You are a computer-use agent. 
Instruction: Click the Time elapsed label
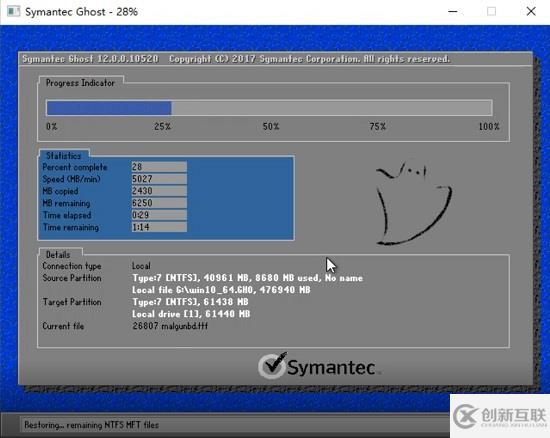coord(67,215)
